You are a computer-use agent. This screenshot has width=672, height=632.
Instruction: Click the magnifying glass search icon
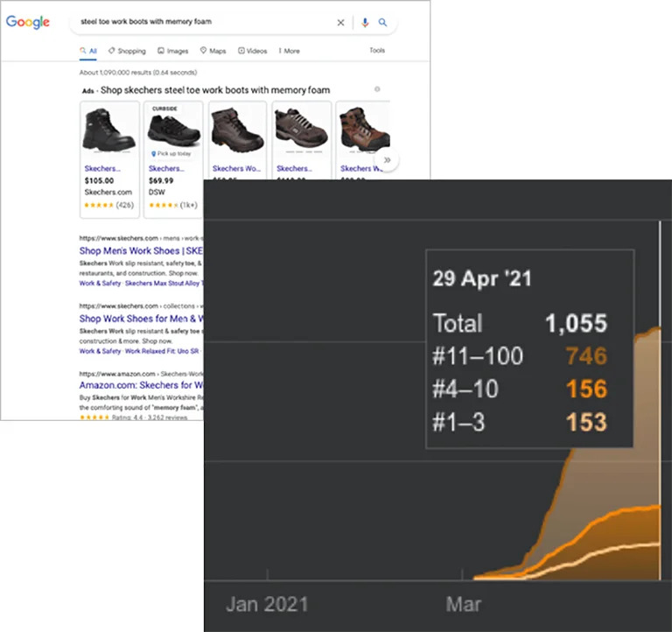(x=382, y=22)
